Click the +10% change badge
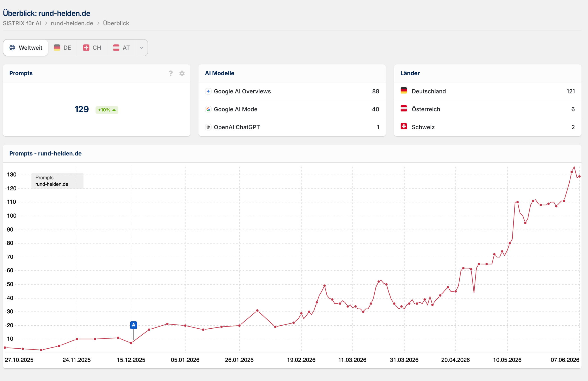Screen dimensions: 588x381 (x=107, y=110)
